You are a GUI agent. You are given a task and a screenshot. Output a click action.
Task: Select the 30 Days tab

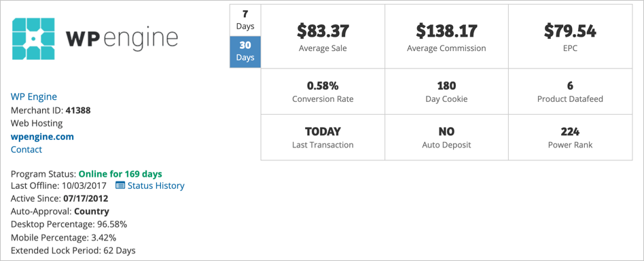[x=245, y=52]
